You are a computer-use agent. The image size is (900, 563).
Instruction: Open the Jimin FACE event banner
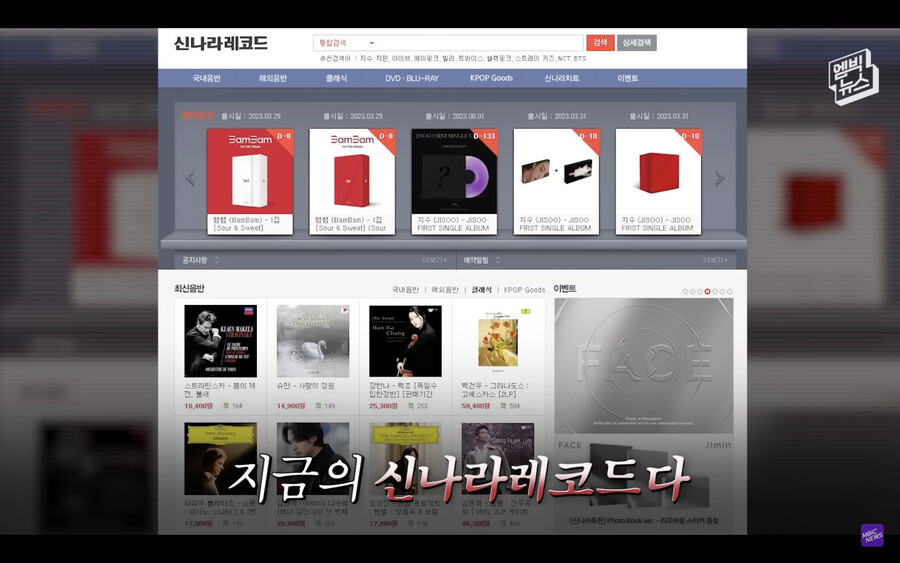[643, 416]
